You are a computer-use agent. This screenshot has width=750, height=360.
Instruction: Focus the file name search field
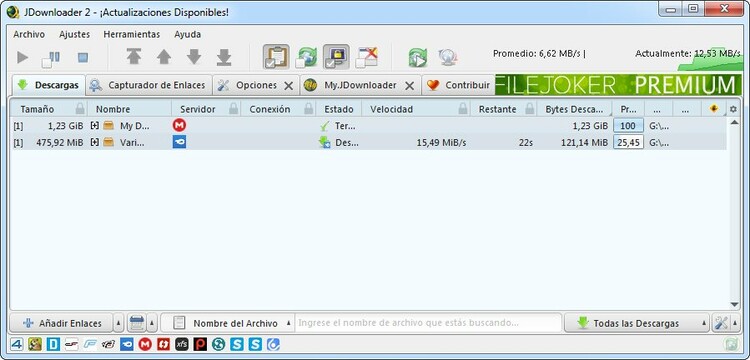428,323
